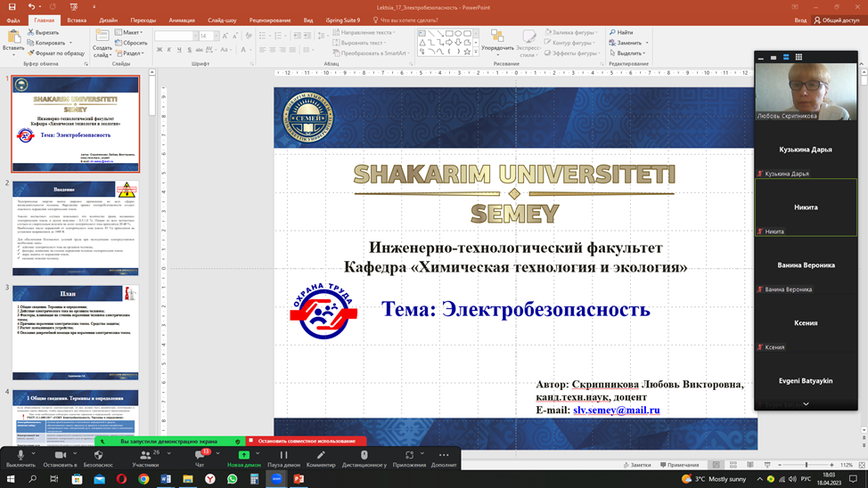Image resolution: width=868 pixels, height=488 pixels.
Task: Toggle Примечания comments pane in status bar
Action: 679,465
